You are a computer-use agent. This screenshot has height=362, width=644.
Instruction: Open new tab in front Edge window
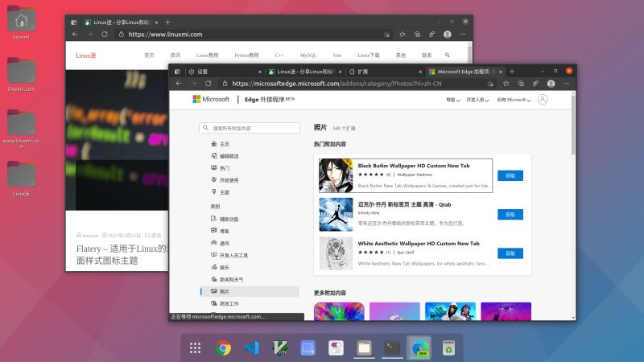[x=512, y=72]
